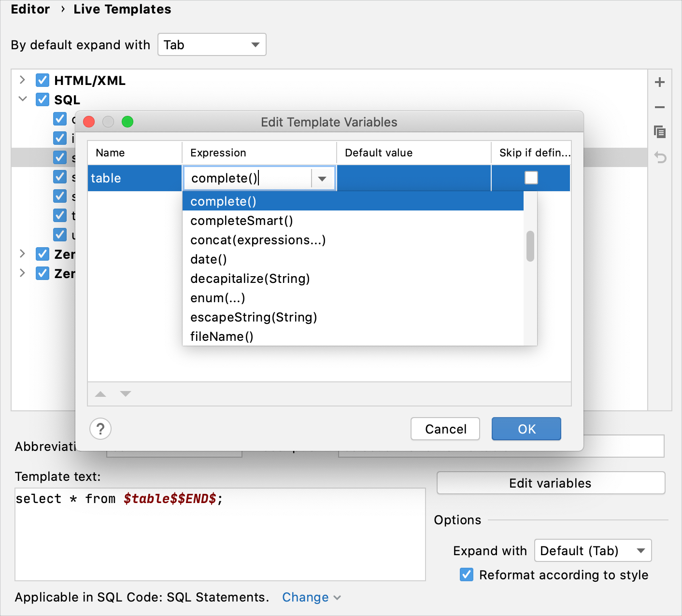Remove the selected live template

660,107
